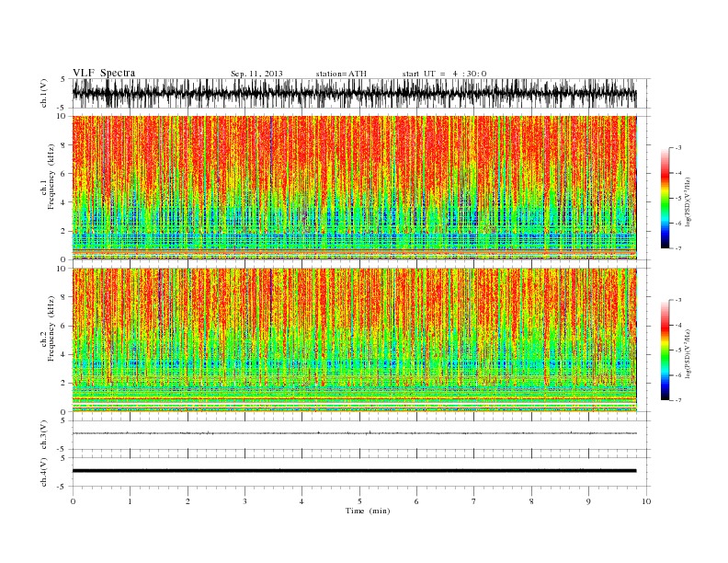Click the "4" tick label on Time axis

click(x=301, y=501)
